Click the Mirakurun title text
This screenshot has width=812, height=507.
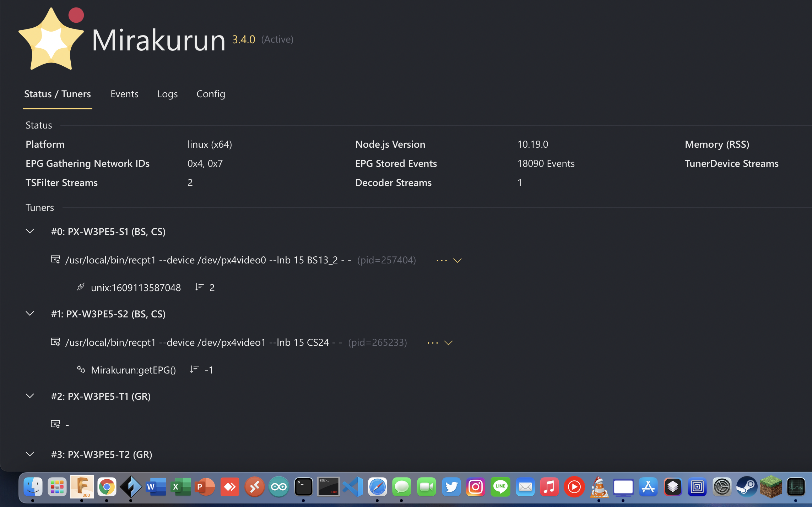(x=158, y=40)
